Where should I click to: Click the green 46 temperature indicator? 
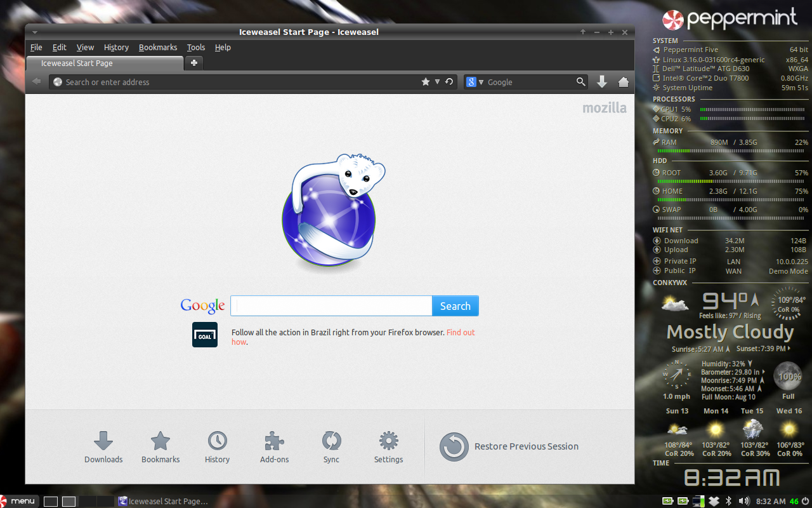794,502
